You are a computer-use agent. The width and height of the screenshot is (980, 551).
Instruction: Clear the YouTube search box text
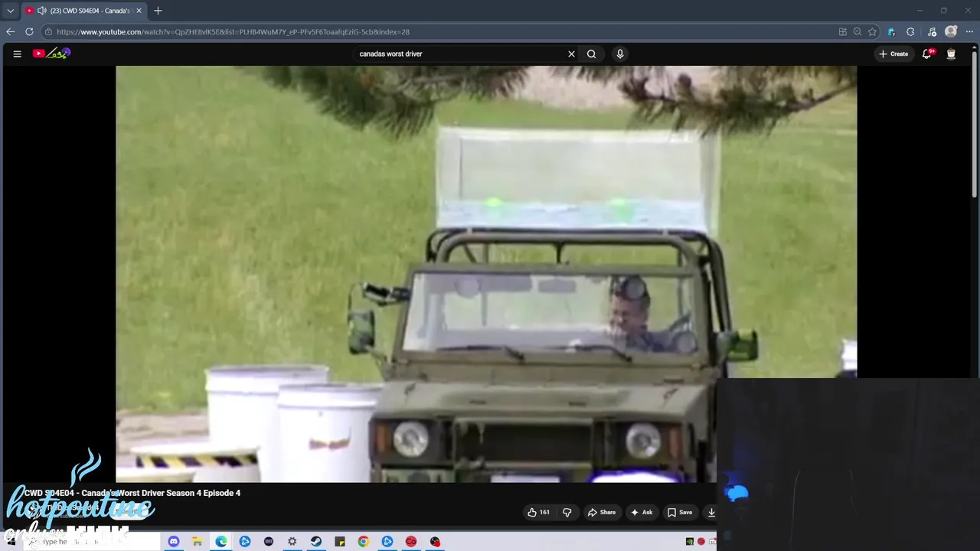point(571,54)
